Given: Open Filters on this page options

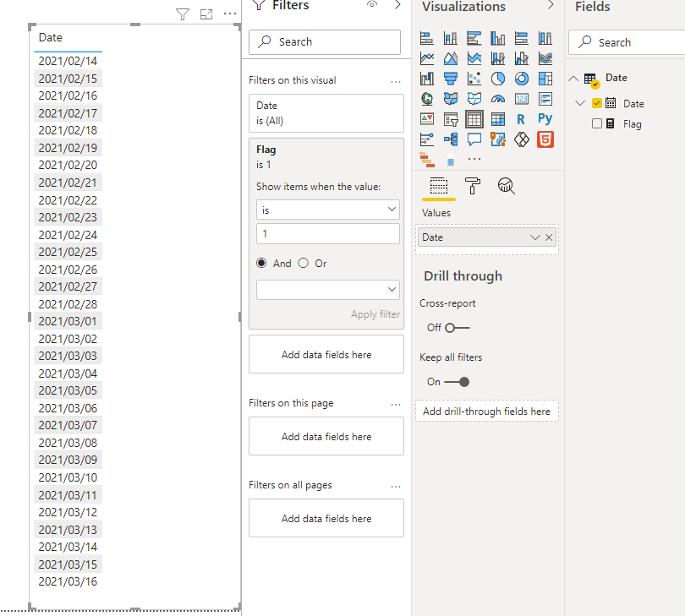Looking at the screenshot, I should pyautogui.click(x=396, y=405).
